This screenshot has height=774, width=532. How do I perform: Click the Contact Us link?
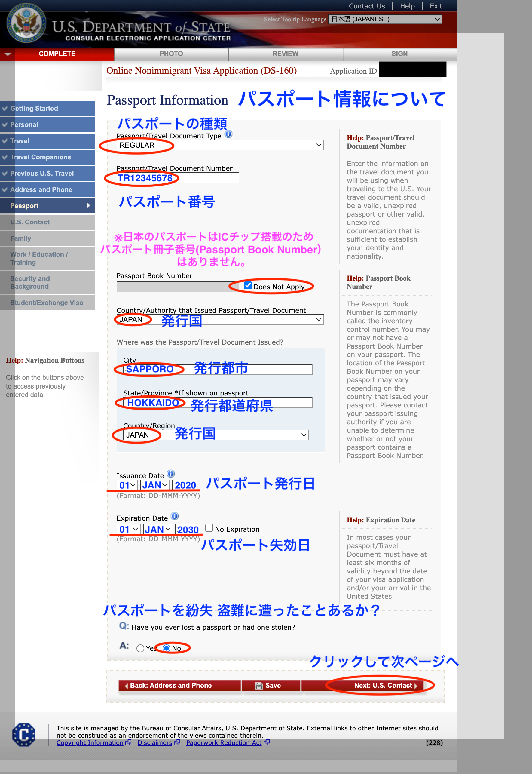tap(367, 6)
